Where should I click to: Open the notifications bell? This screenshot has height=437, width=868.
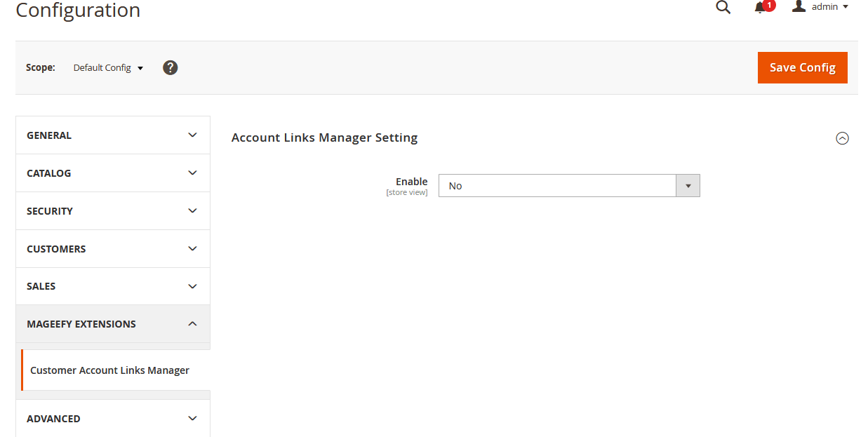[759, 8]
